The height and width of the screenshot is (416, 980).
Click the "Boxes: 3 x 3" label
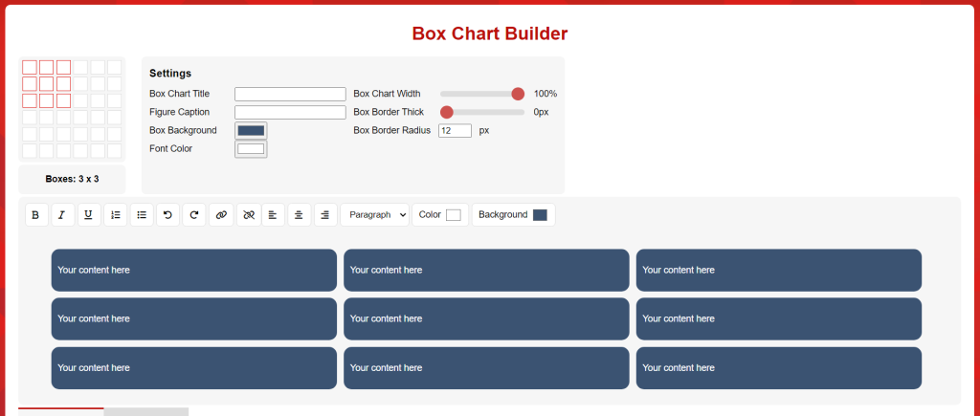tap(72, 179)
